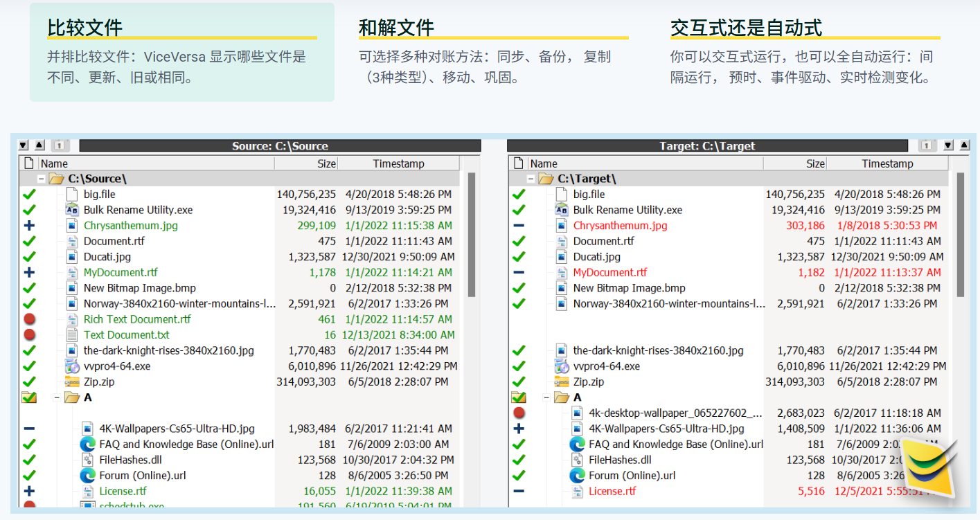This screenshot has height=520, width=980.
Task: Select "New Bitmap Image.bmp" in the Source pane
Action: [140, 288]
